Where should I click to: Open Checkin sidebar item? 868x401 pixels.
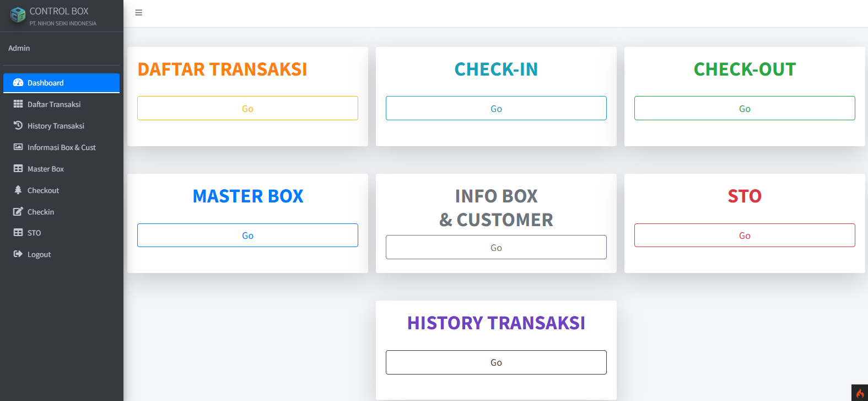[61, 212]
